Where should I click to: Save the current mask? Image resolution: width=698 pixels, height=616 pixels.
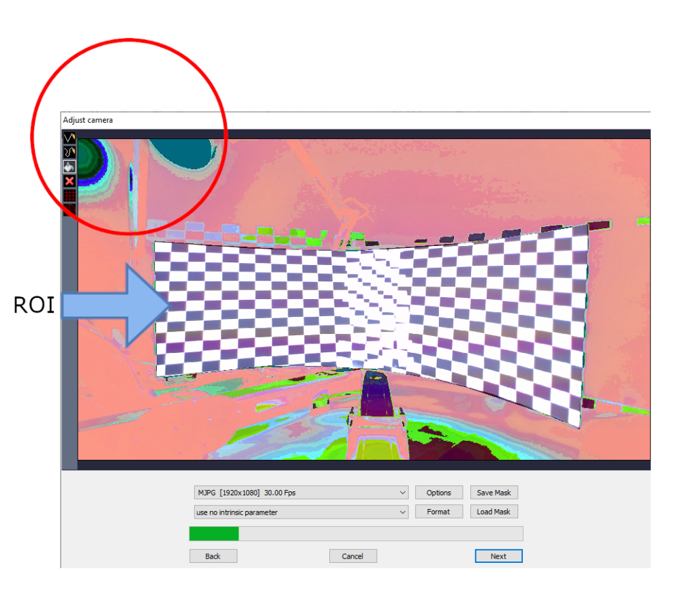pyautogui.click(x=494, y=492)
